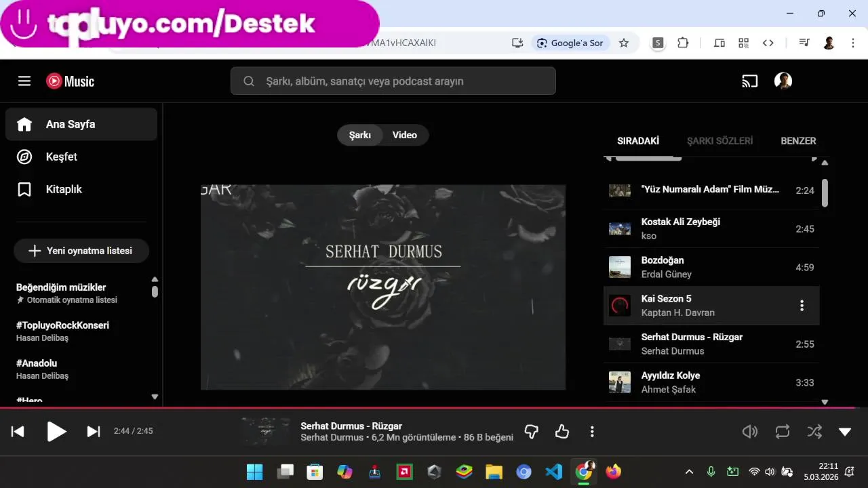The image size is (868, 488).
Task: Open the YouTube Music account avatar
Action: click(x=783, y=81)
